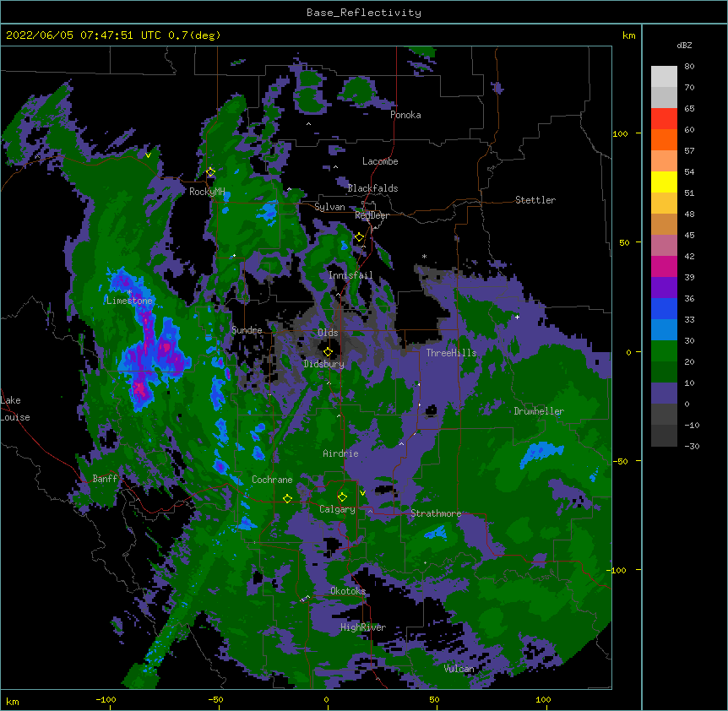Pick the lightest gray 80 dBZ legend swatch
The height and width of the screenshot is (711, 728).
pyautogui.click(x=664, y=76)
